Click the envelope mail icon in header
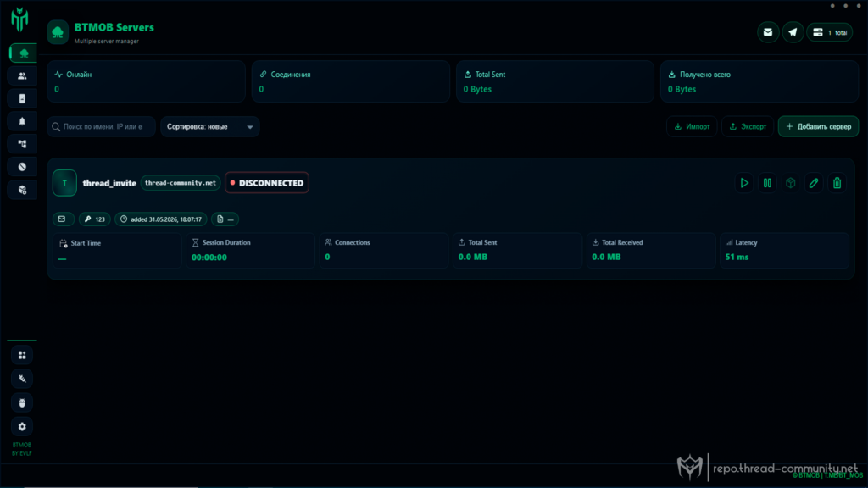Viewport: 868px width, 488px height. pos(768,33)
